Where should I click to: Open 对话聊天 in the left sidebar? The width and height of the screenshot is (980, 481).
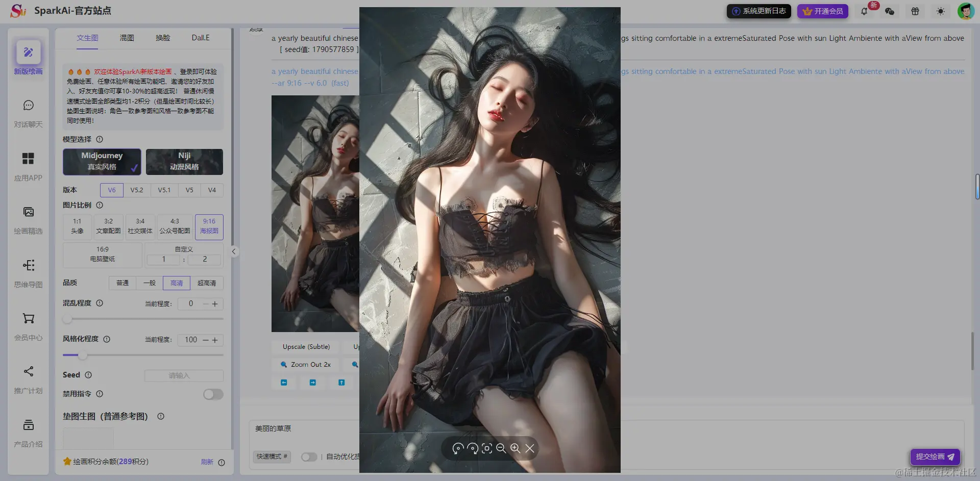(28, 113)
